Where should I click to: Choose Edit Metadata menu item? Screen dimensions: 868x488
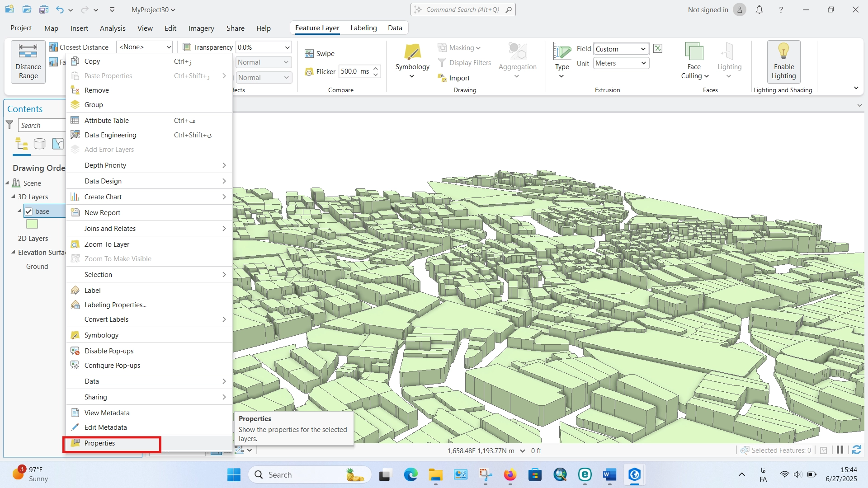(149, 427)
